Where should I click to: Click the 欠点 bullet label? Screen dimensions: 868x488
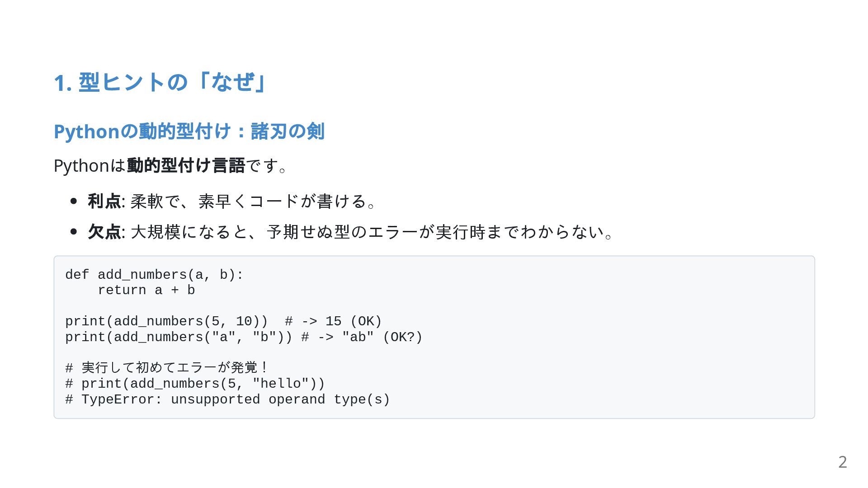[104, 232]
